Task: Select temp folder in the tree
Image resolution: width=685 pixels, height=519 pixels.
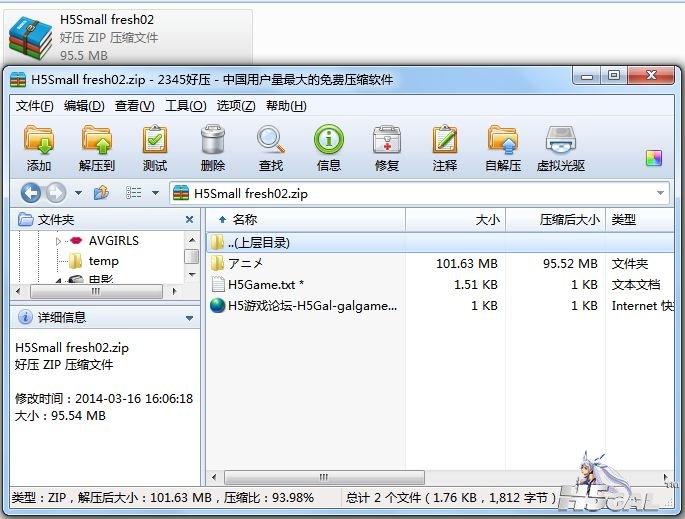Action: tap(104, 261)
